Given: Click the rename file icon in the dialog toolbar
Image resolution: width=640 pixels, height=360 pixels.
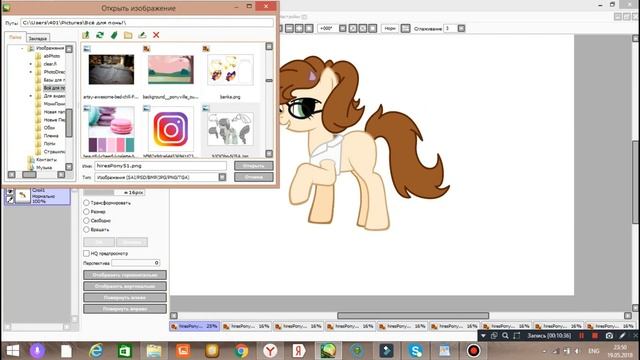Looking at the screenshot, I should 142,35.
